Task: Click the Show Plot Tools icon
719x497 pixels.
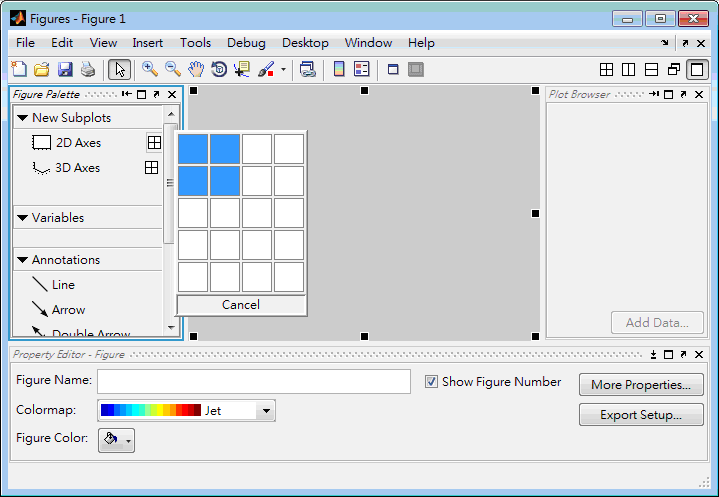Action: tap(416, 70)
